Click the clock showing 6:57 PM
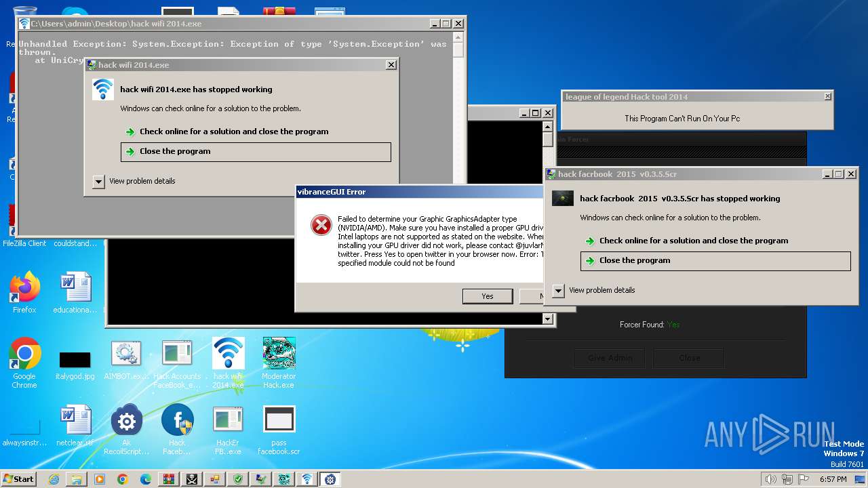Screen dimensions: 868x488 tap(833, 479)
